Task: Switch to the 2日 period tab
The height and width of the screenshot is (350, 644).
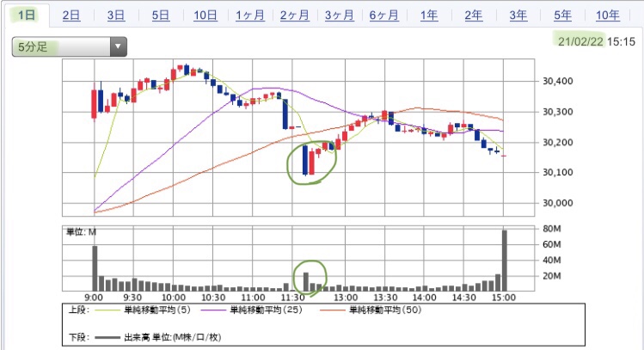Action: click(71, 15)
